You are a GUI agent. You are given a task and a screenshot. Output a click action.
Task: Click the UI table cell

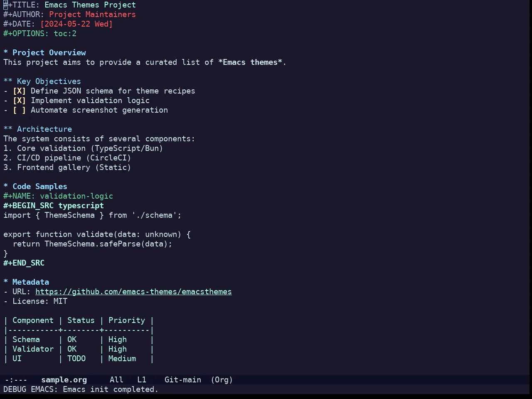17,359
